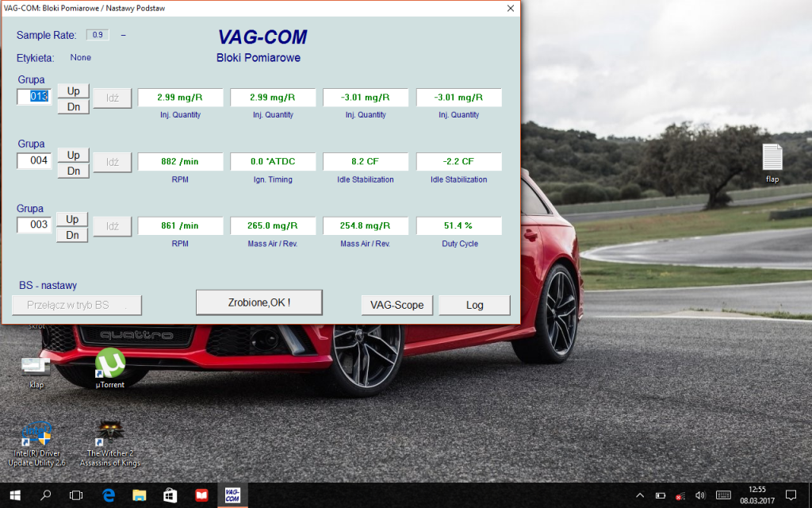Open the Action Center notifications icon
812x508 pixels.
pos(791,495)
